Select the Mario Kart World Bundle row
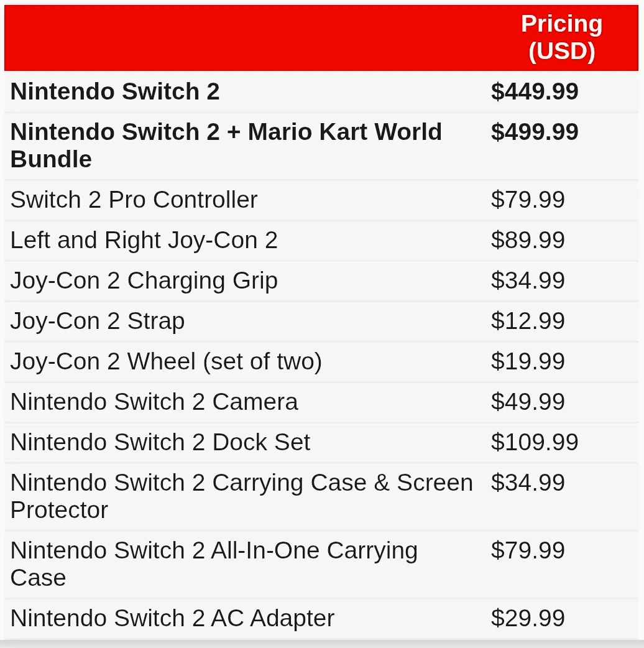This screenshot has height=648, width=644. point(226,145)
